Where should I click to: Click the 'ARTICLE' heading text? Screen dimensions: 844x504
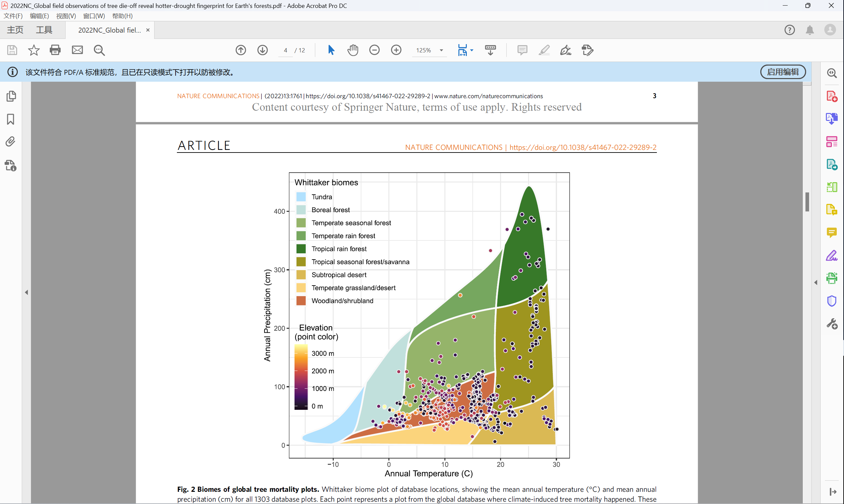204,146
